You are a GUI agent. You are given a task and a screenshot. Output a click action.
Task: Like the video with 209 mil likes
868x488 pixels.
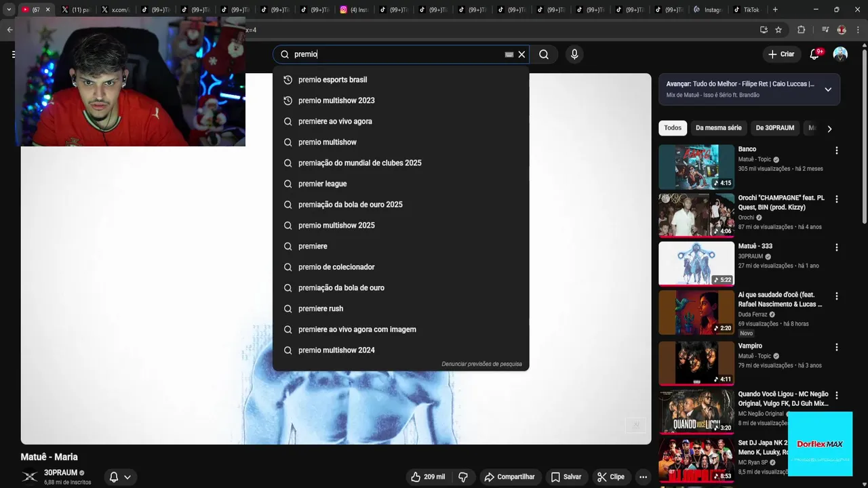point(428,477)
